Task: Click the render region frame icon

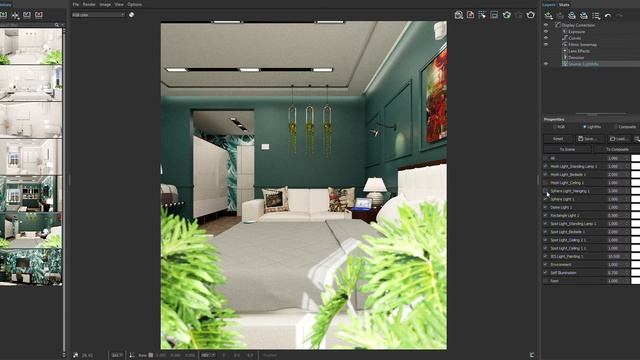Action: [x=494, y=15]
